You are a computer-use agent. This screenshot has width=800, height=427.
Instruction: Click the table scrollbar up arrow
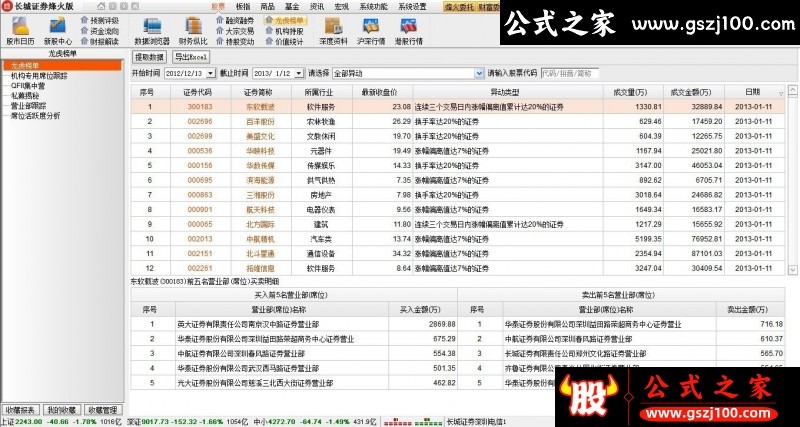[792, 91]
